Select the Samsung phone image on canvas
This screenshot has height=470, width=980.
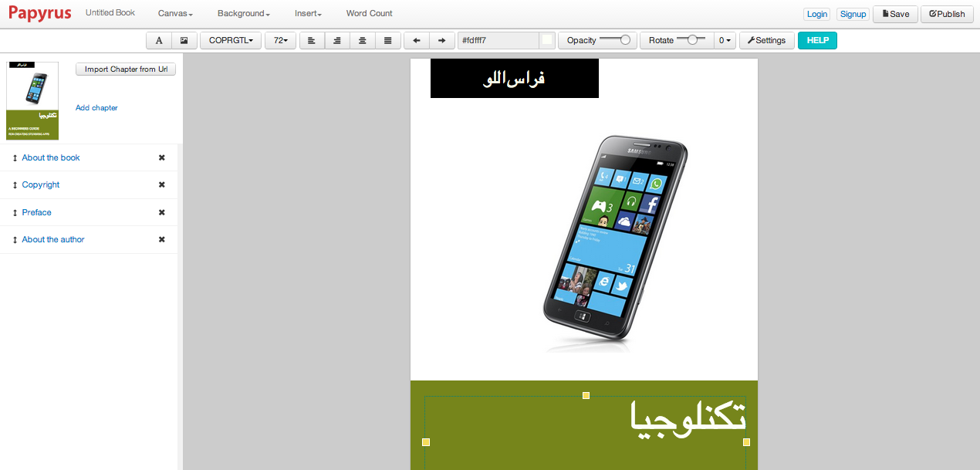coord(615,243)
